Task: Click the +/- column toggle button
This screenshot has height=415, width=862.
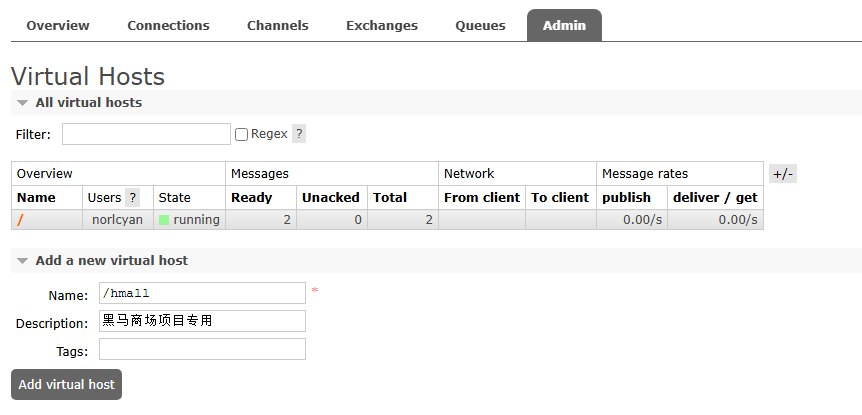Action: pyautogui.click(x=783, y=174)
